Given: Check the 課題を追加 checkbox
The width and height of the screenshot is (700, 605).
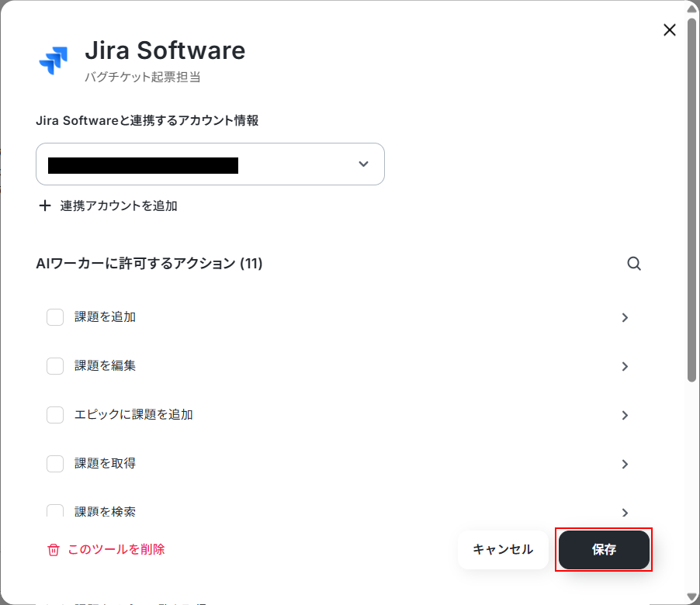Looking at the screenshot, I should coord(55,317).
